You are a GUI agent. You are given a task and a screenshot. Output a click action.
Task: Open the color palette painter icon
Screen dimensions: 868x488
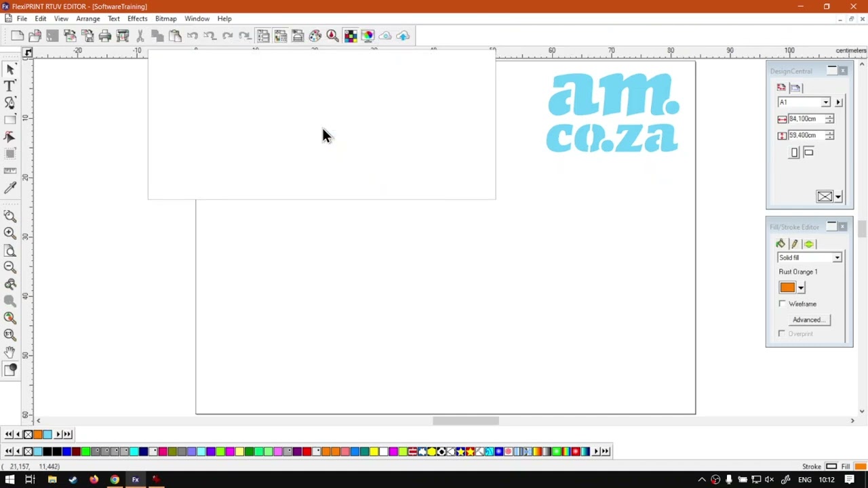(x=315, y=36)
